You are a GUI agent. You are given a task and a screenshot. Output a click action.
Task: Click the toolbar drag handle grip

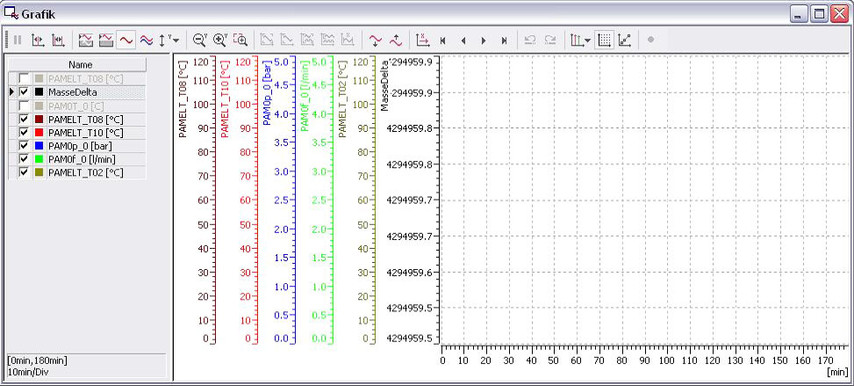tap(6, 40)
